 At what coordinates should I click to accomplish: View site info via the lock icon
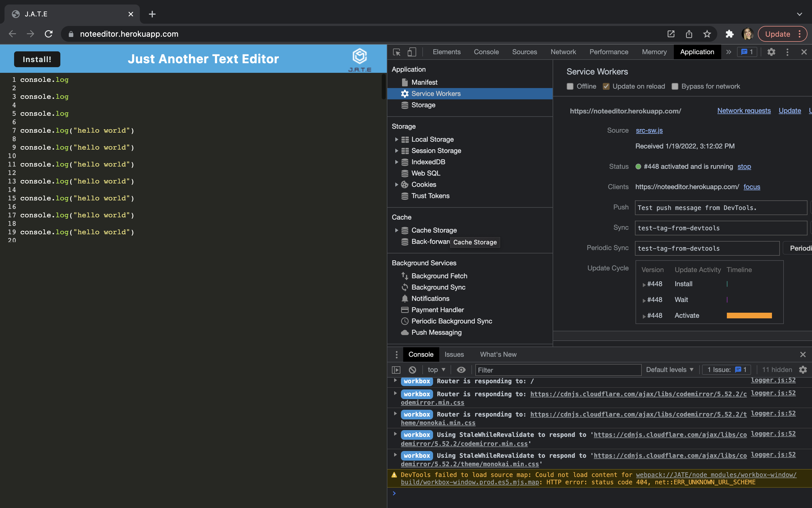(71, 34)
